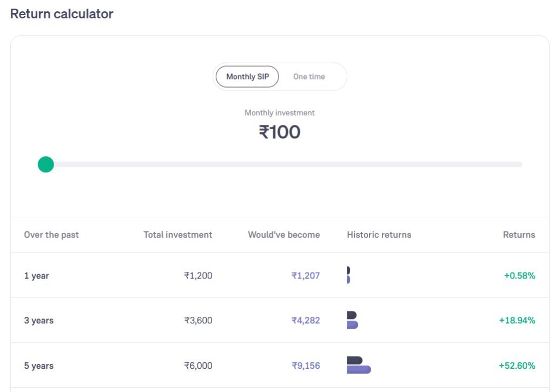
Task: Click the ₹9,156 would've become value
Action: click(306, 366)
